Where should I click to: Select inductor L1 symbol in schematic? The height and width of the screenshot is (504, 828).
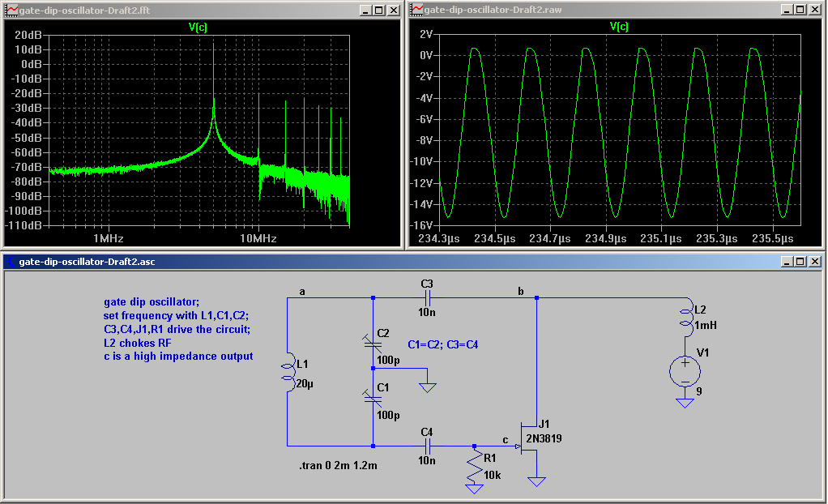tap(288, 373)
